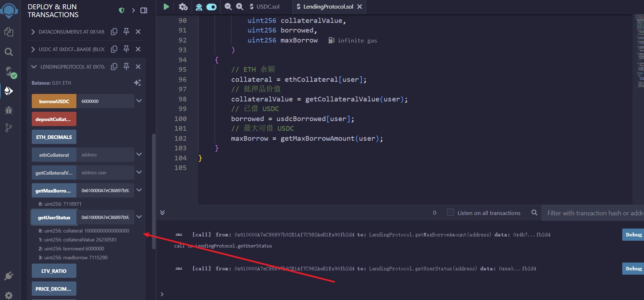
Task: Click the borrowUSDC amount input field
Action: (x=105, y=101)
